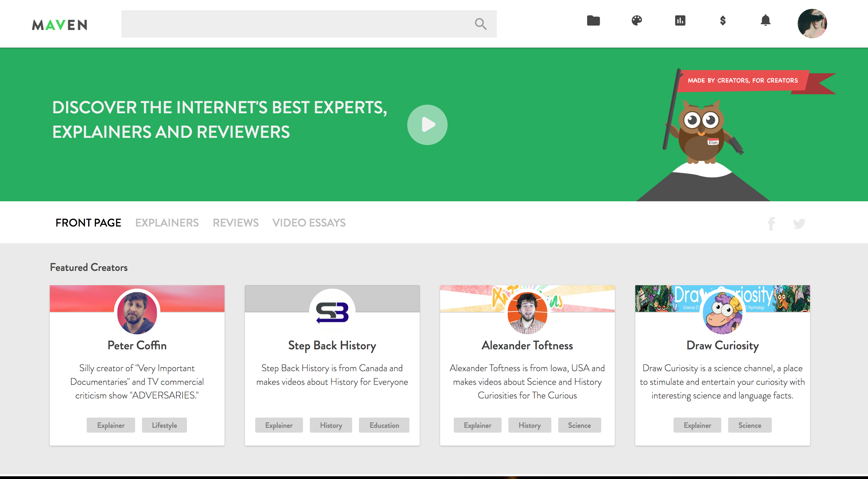Viewport: 868px width, 479px height.
Task: Open the Draw Curiosity name link
Action: tap(723, 345)
